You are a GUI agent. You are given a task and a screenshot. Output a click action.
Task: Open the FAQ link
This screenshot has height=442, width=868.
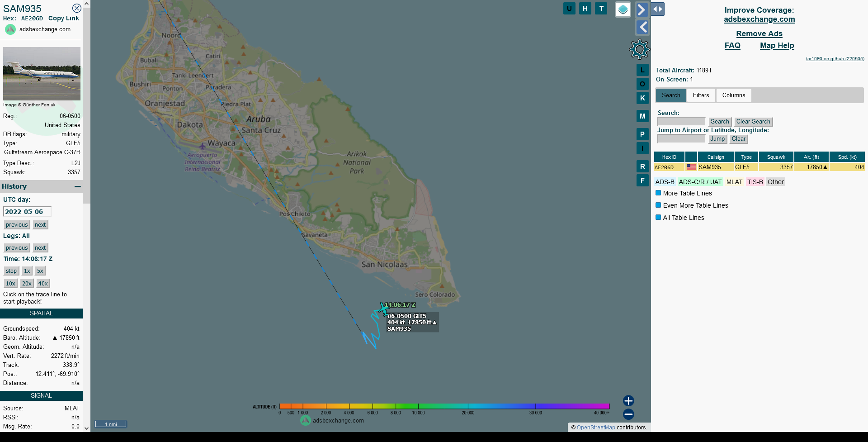(732, 45)
